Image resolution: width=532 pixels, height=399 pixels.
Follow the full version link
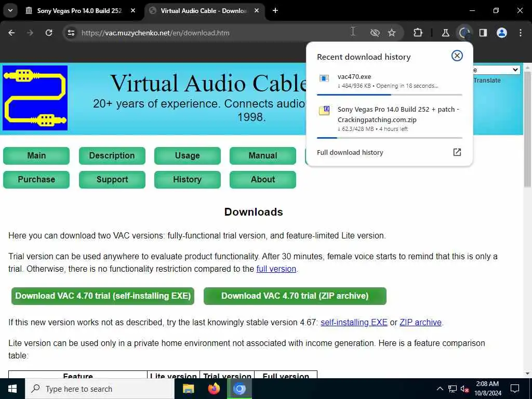pos(276,269)
